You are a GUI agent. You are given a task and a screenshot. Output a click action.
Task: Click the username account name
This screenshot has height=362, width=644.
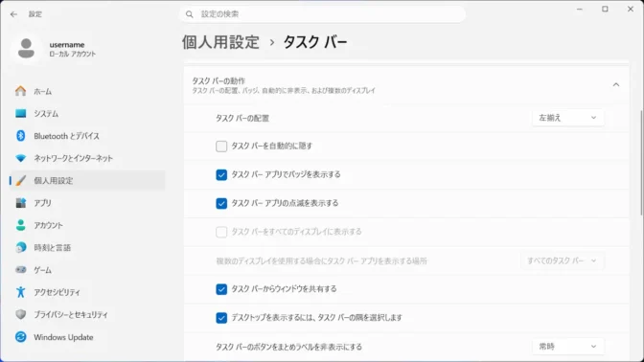point(67,44)
